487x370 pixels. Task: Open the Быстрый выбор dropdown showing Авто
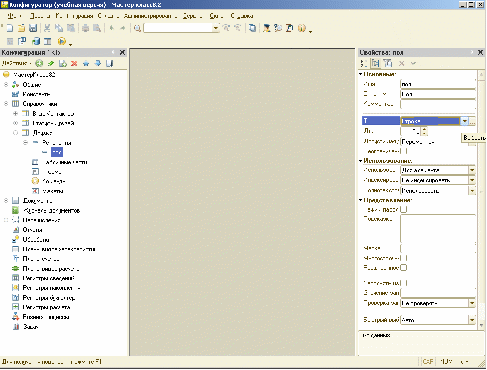[x=472, y=320]
